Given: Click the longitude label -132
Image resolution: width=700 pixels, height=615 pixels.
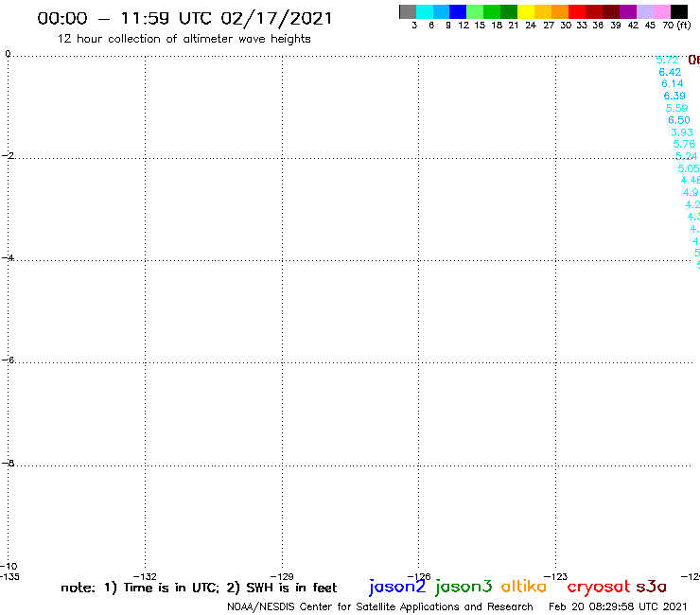Looking at the screenshot, I should pos(145,576).
